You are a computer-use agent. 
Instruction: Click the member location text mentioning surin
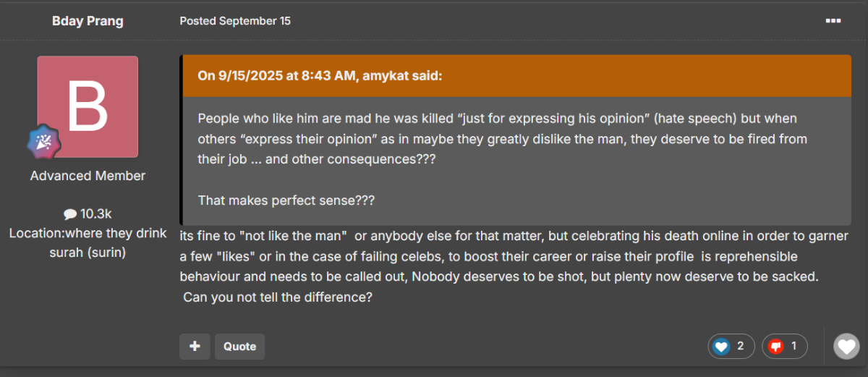88,243
